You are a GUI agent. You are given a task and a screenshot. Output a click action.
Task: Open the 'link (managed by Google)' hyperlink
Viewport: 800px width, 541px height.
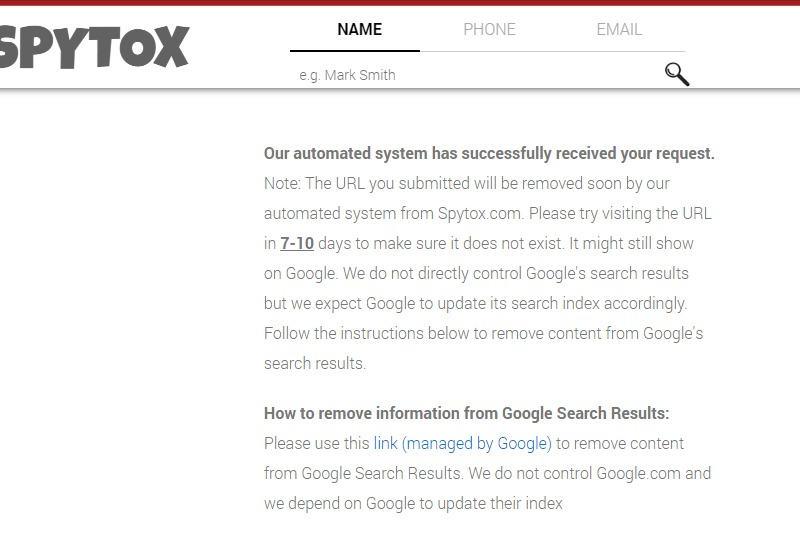tap(462, 443)
